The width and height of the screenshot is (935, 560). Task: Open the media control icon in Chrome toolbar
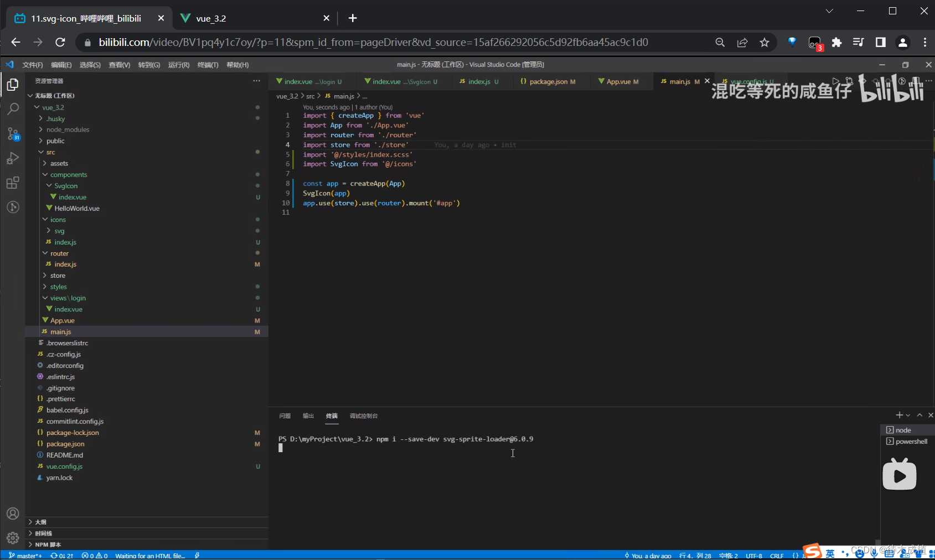858,42
